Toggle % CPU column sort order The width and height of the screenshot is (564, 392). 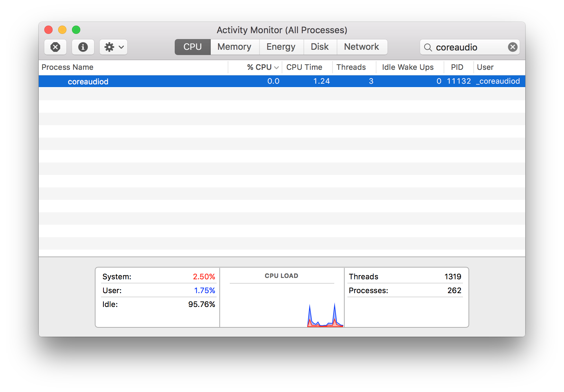point(255,67)
